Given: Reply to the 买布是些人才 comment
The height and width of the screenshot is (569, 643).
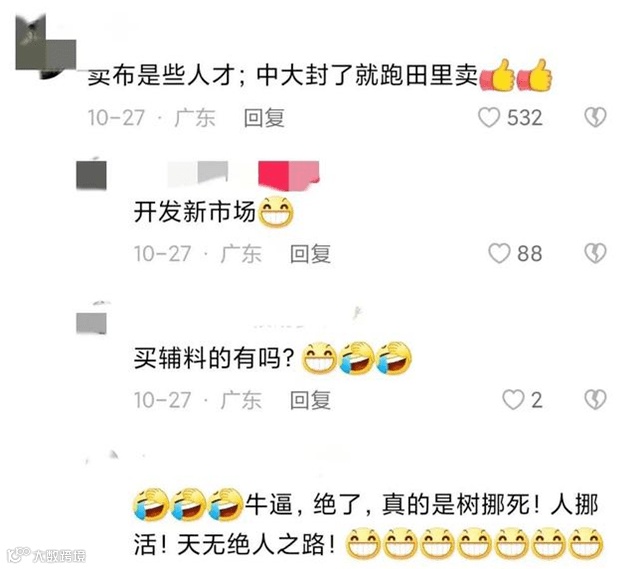Looking at the screenshot, I should [x=264, y=118].
